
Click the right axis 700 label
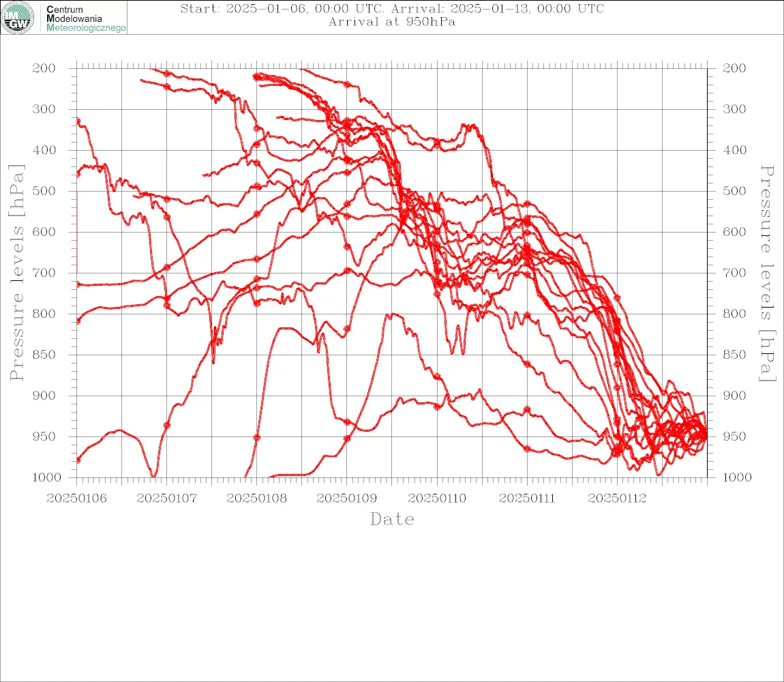click(734, 273)
